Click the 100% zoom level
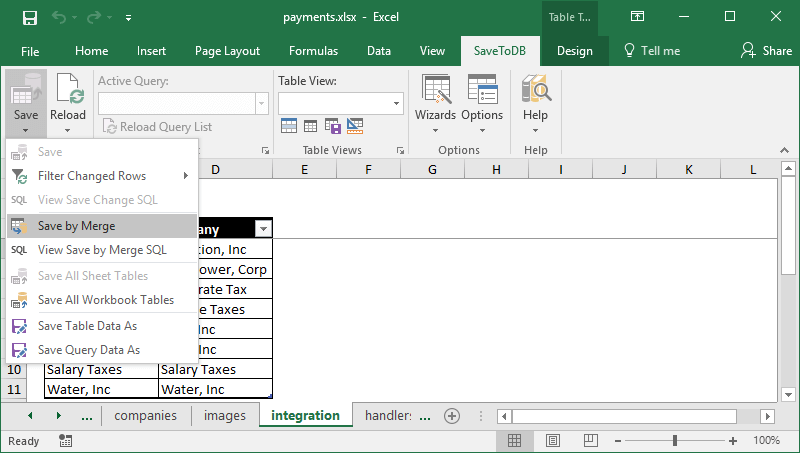The height and width of the screenshot is (453, 800). [x=766, y=440]
